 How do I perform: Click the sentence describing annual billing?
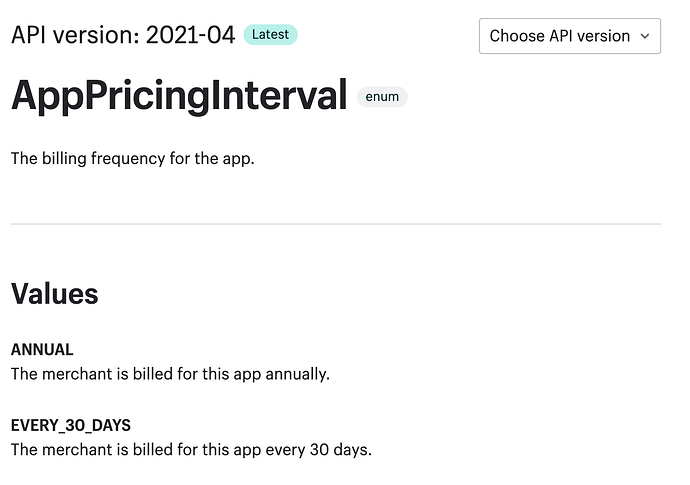pyautogui.click(x=170, y=374)
